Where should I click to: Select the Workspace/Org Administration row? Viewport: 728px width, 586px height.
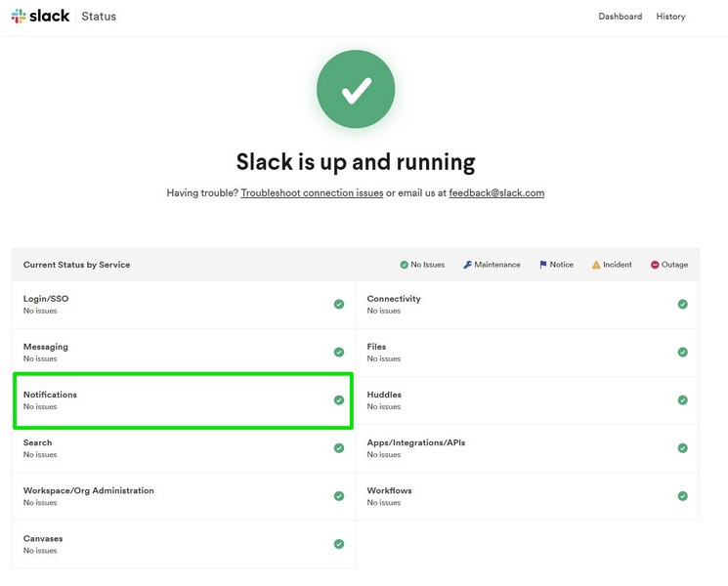[x=183, y=496]
